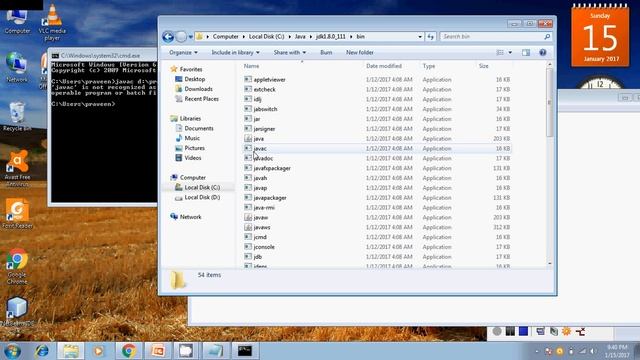Click Burn in the toolbar

coord(326,52)
